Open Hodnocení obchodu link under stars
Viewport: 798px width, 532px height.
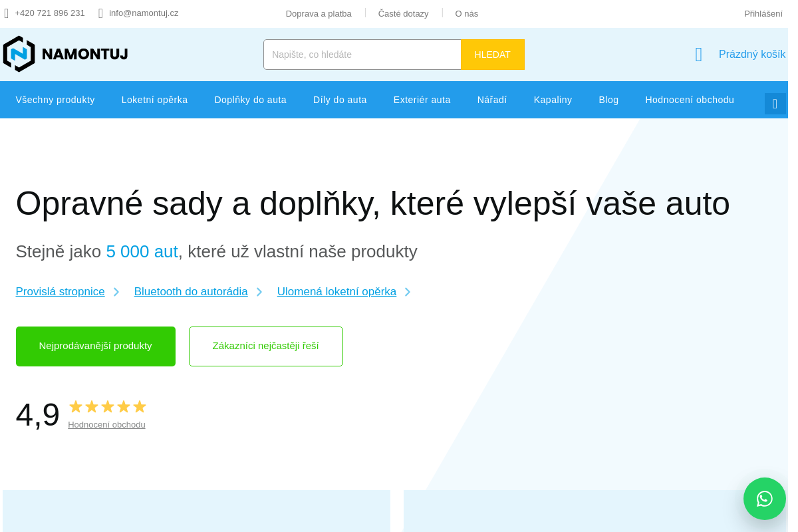click(x=106, y=425)
